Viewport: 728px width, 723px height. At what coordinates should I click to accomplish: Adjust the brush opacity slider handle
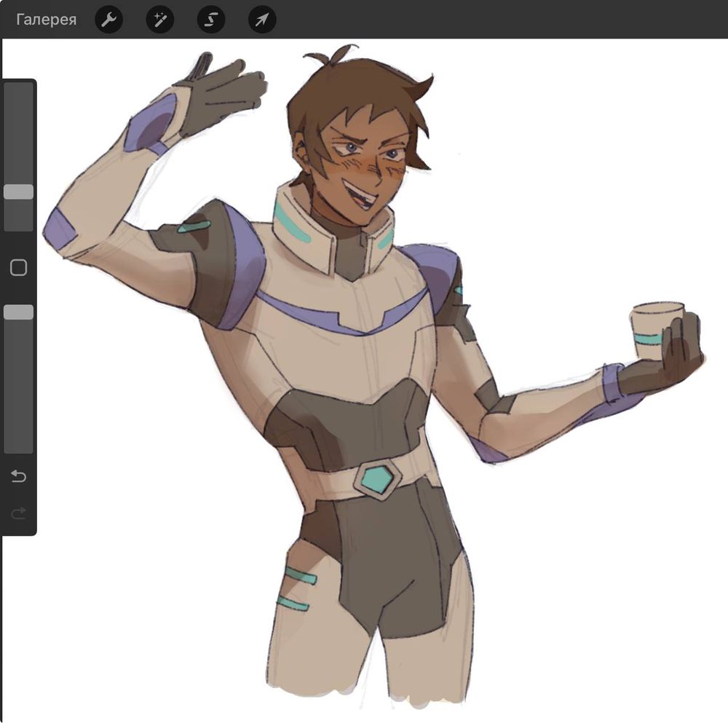pos(19,312)
